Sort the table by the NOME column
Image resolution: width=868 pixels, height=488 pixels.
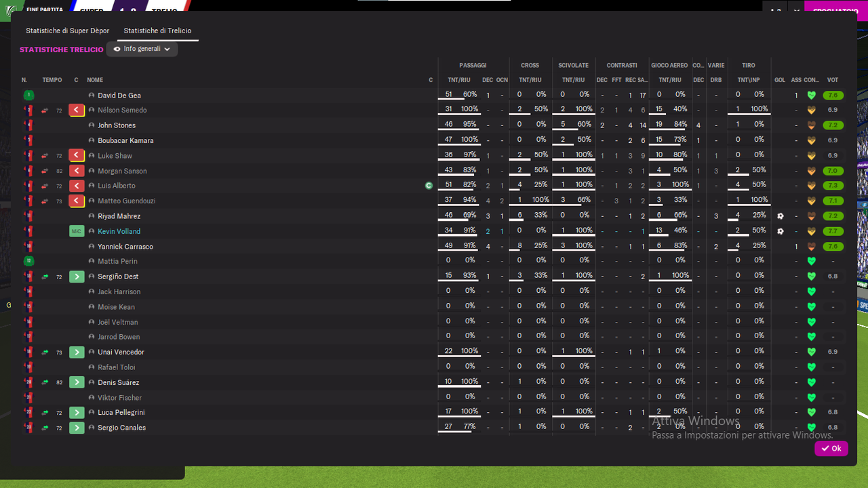pyautogui.click(x=95, y=80)
